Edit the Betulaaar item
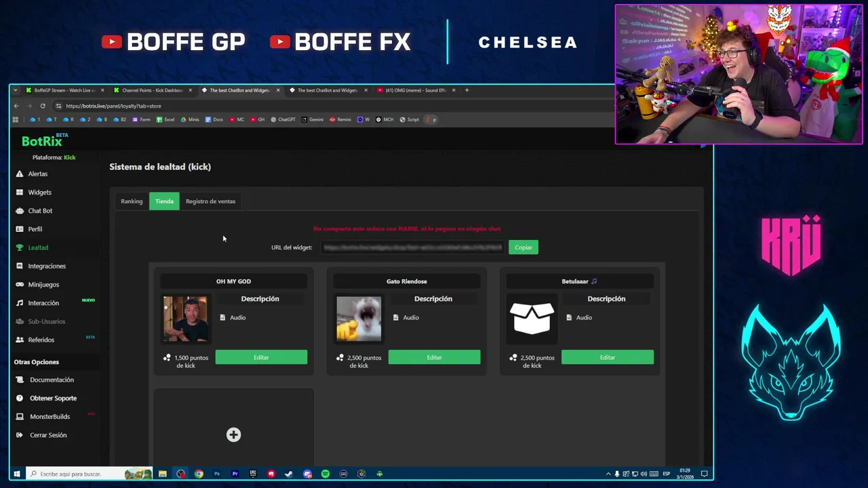Screen dimensions: 868x488 pyautogui.click(x=608, y=357)
